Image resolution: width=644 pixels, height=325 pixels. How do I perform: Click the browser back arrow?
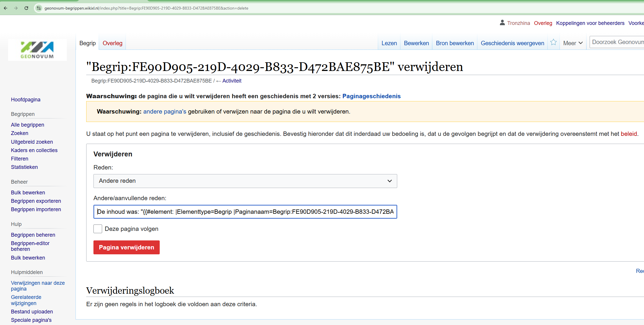point(5,8)
